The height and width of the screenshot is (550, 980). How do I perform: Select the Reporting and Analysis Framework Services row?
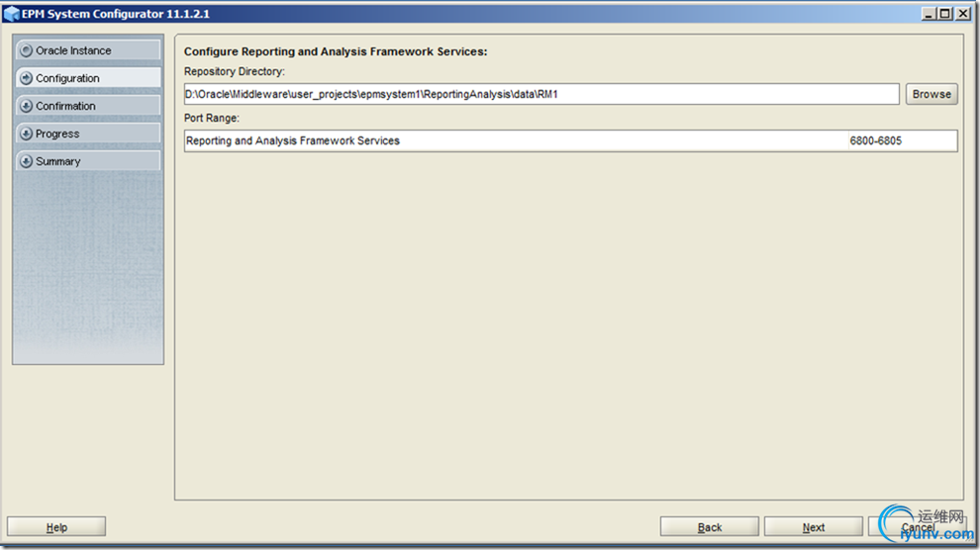(570, 141)
